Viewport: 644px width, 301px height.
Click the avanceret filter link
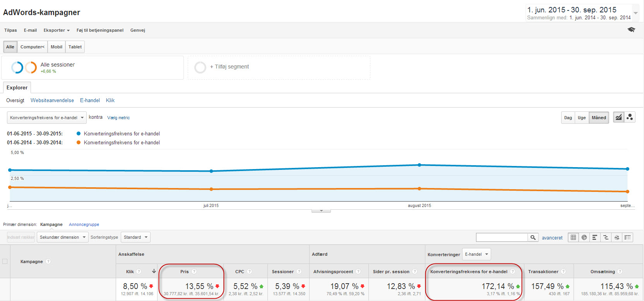552,238
